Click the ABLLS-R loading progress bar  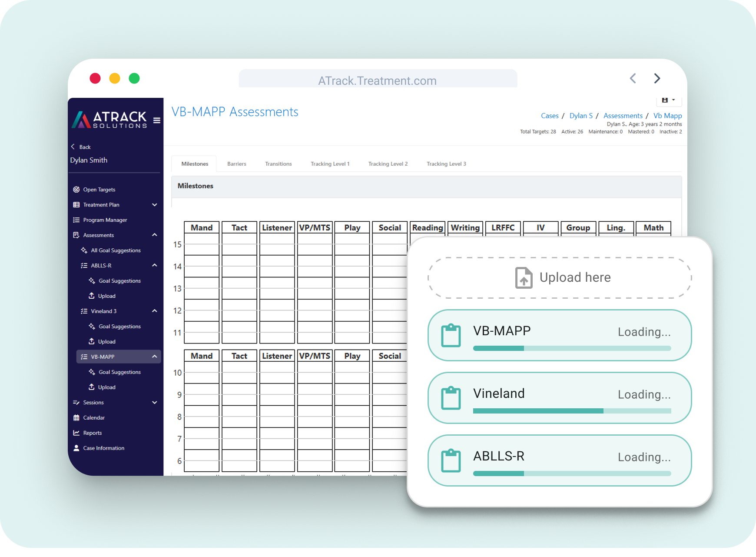572,474
